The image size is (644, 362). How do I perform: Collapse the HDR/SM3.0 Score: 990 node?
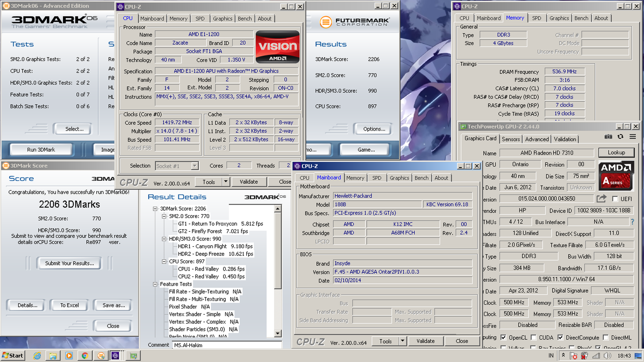(x=164, y=239)
